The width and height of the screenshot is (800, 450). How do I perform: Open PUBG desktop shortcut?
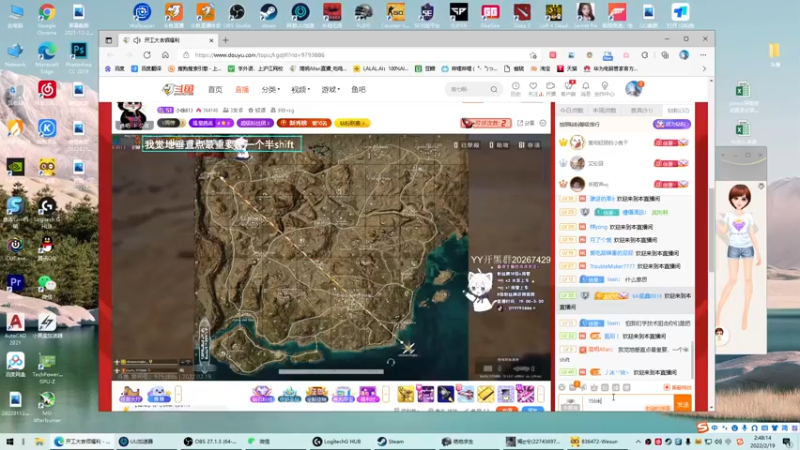363,15
